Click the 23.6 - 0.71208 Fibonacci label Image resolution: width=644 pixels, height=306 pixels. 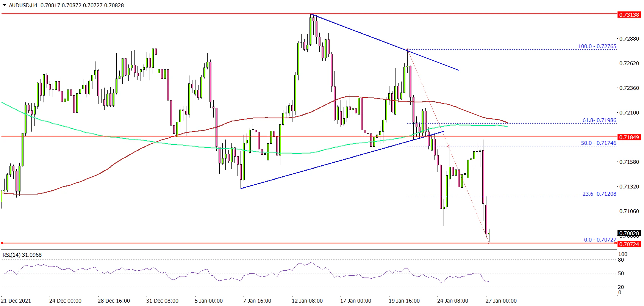click(x=599, y=194)
